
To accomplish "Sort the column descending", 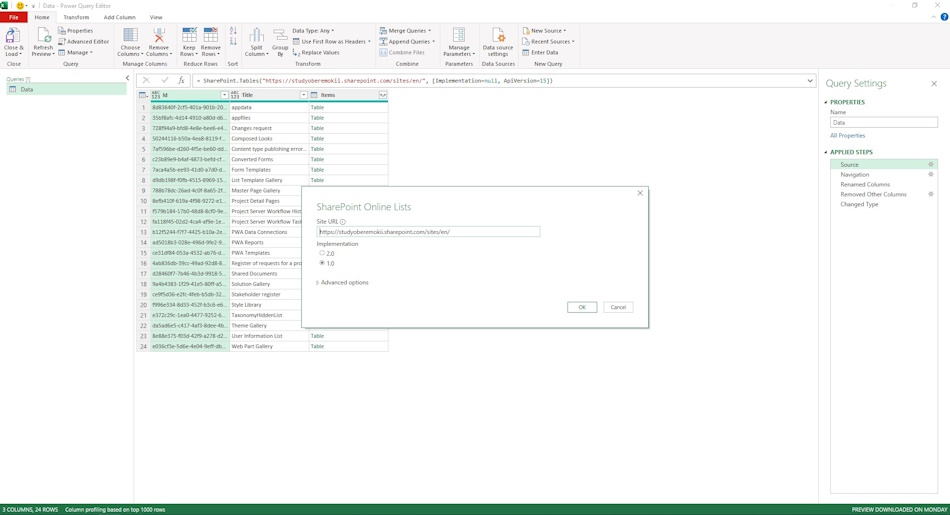I will pyautogui.click(x=233, y=41).
